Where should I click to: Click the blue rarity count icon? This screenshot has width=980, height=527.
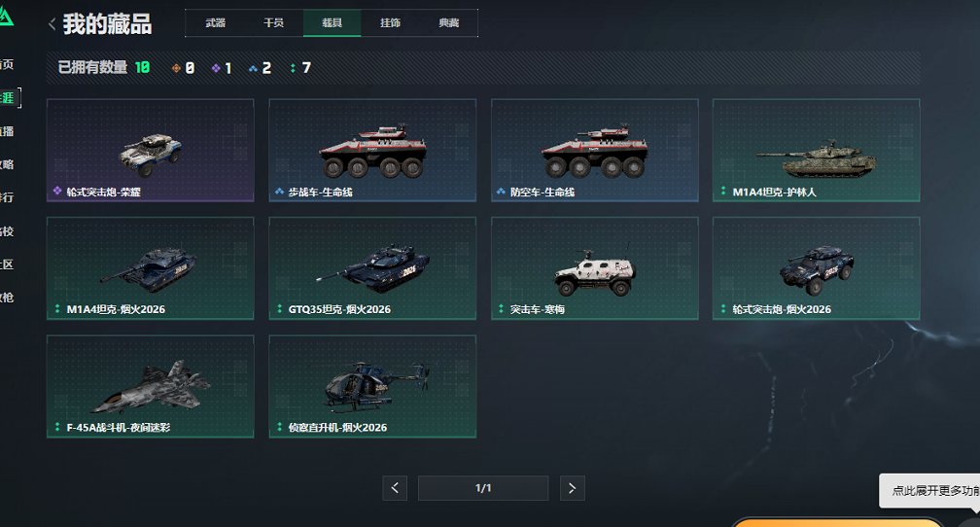pos(253,68)
